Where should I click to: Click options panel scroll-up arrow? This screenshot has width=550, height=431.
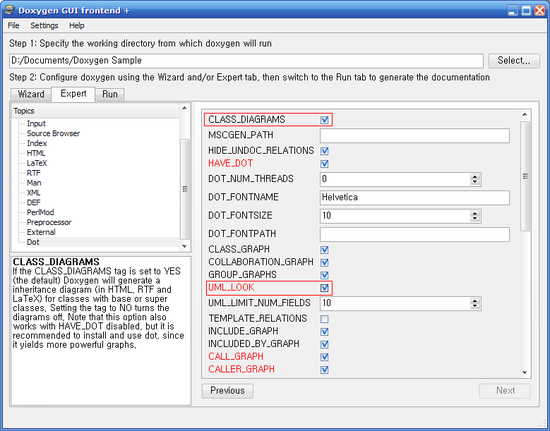pos(525,115)
